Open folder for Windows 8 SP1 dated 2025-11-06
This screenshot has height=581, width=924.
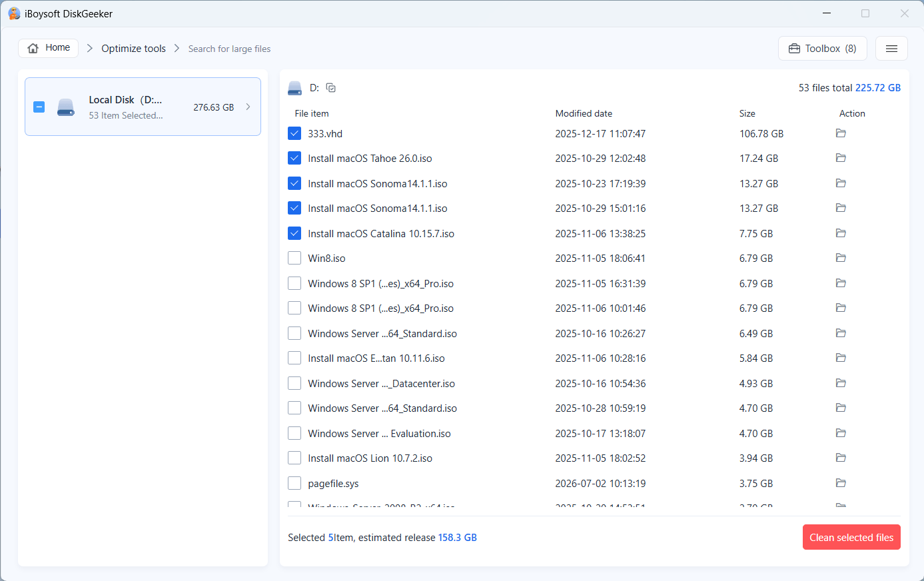pyautogui.click(x=841, y=308)
